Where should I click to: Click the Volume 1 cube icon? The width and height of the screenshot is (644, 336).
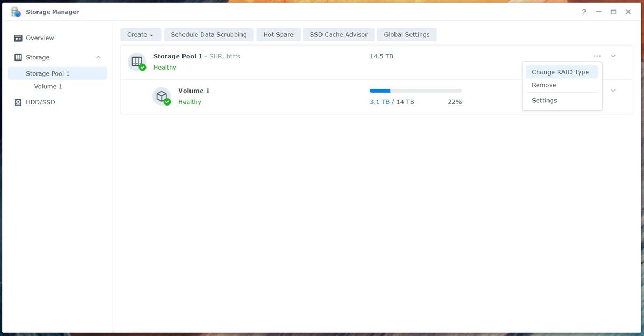(162, 96)
